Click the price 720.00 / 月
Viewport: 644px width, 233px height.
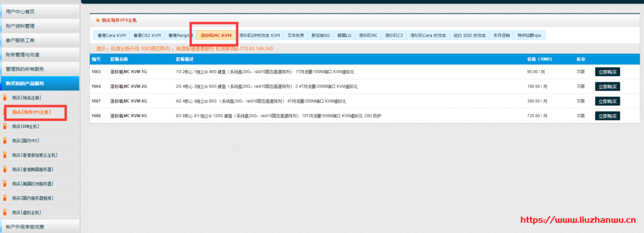point(537,116)
